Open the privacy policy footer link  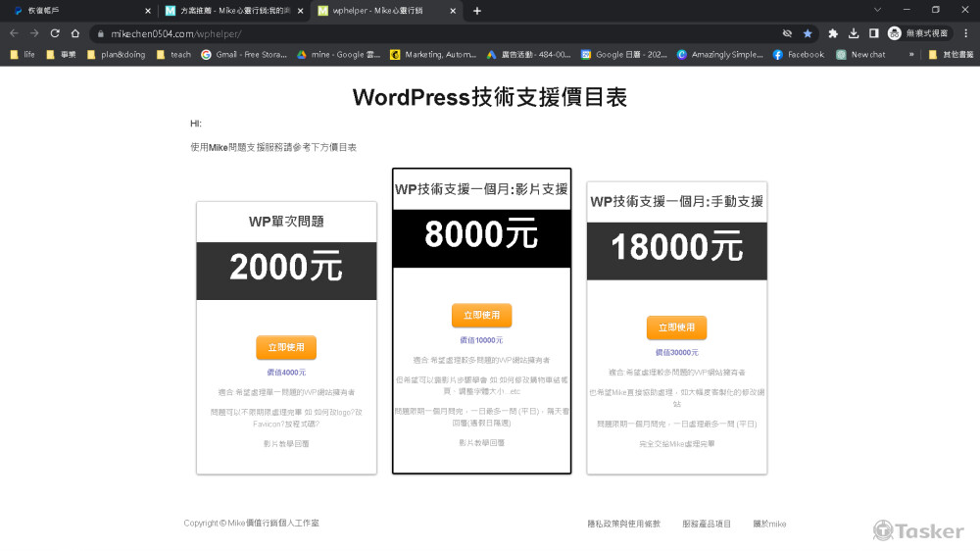(x=623, y=525)
